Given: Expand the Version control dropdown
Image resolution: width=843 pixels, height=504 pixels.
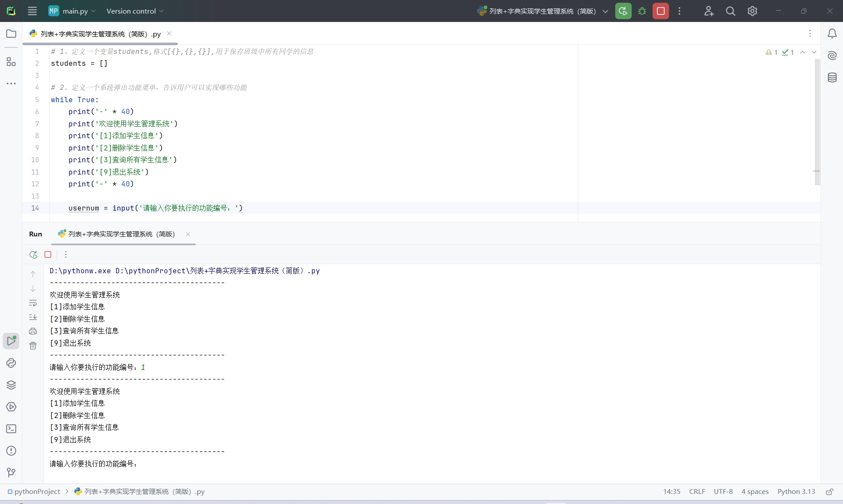Looking at the screenshot, I should [135, 11].
